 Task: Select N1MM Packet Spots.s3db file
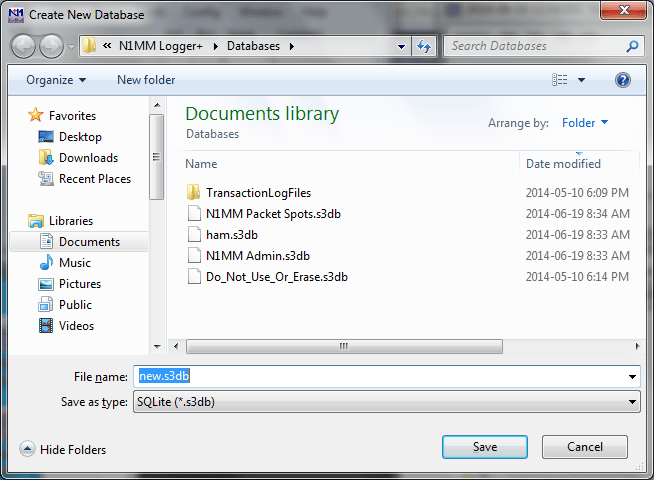pos(273,214)
